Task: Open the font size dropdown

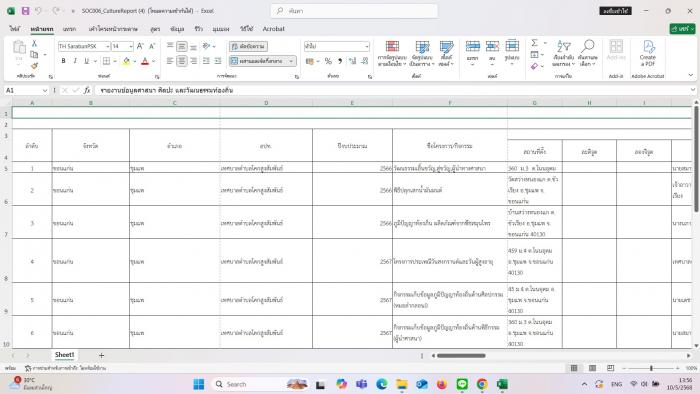Action: 122,46
